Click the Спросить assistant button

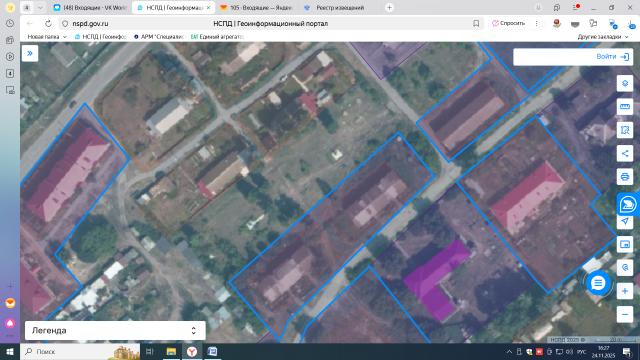pyautogui.click(x=509, y=24)
